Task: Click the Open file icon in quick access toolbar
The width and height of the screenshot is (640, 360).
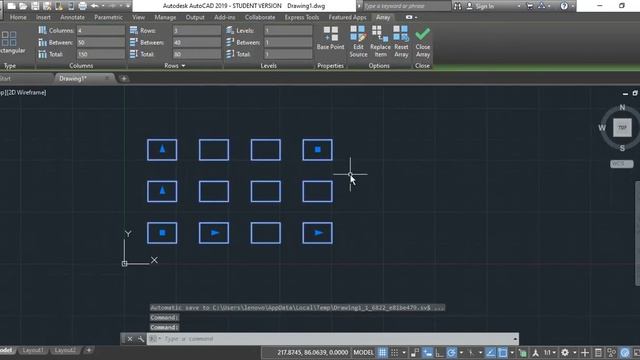Action: tap(23, 6)
